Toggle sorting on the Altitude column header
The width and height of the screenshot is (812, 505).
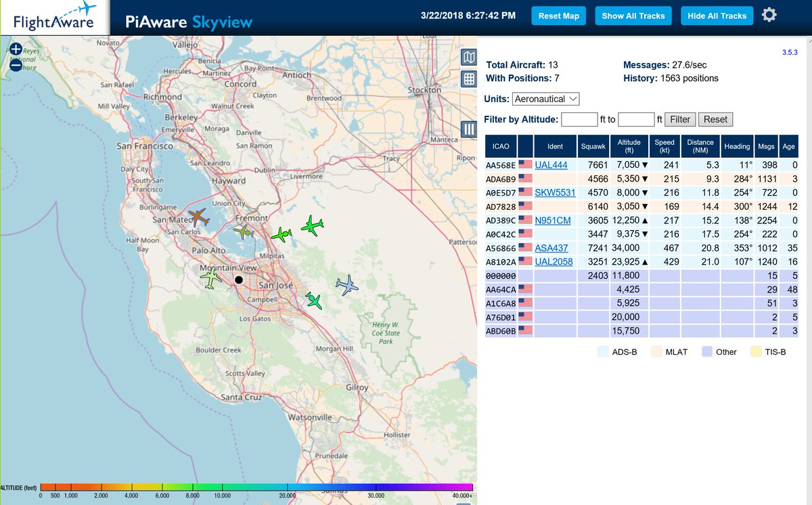coord(629,146)
